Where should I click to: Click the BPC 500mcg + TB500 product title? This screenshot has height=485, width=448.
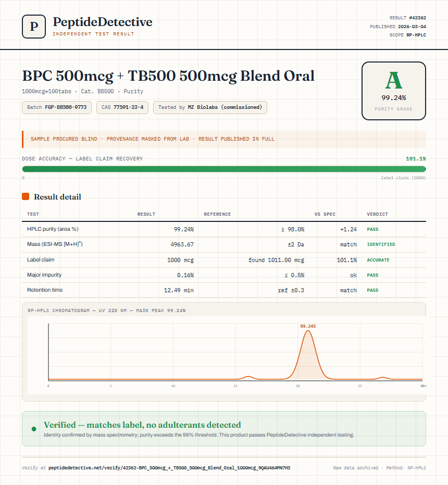pyautogui.click(x=168, y=76)
